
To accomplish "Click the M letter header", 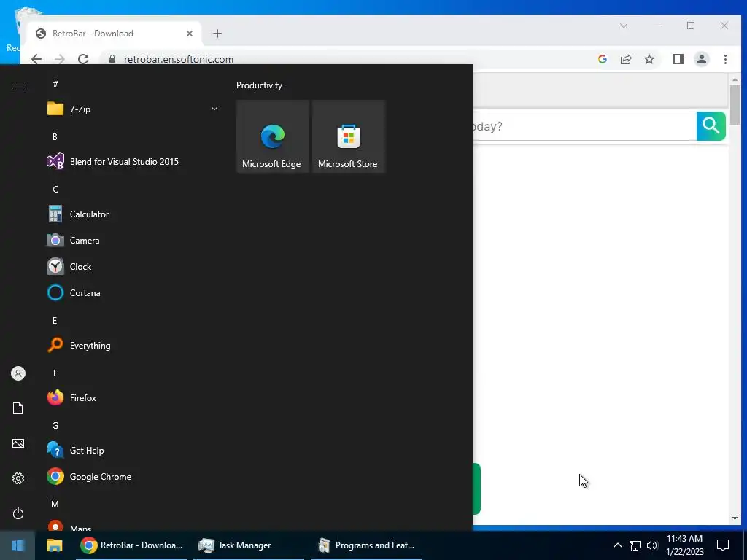I will coord(55,504).
